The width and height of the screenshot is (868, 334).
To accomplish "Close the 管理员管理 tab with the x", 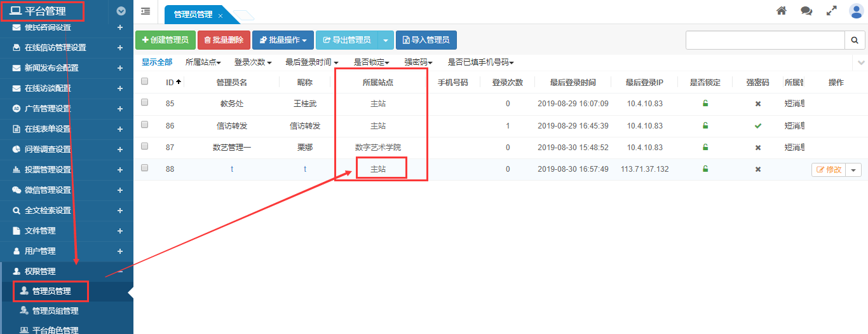I will pyautogui.click(x=220, y=15).
